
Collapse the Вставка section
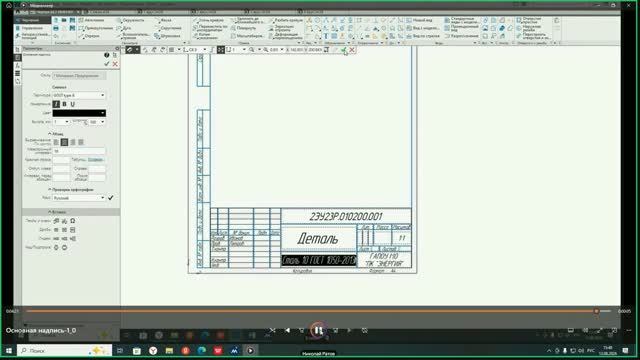(57, 212)
